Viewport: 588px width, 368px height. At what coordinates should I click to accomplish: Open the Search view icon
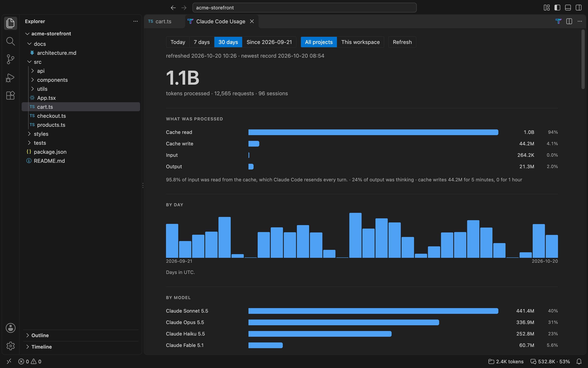(10, 41)
